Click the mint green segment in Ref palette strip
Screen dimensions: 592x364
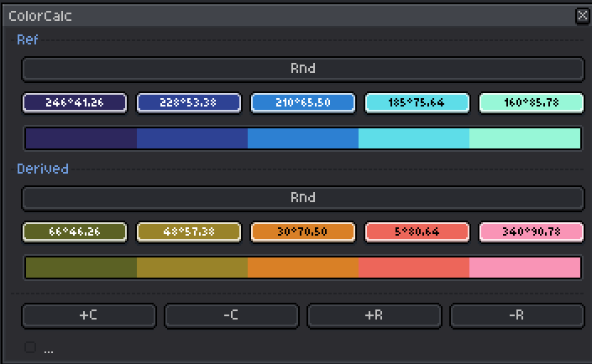tap(525, 138)
